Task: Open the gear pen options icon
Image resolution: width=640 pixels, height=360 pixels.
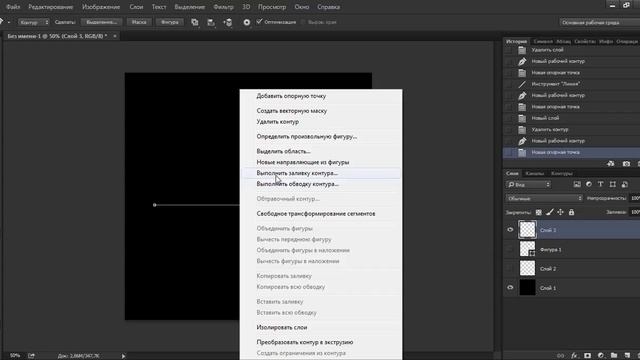Action: tap(247, 22)
